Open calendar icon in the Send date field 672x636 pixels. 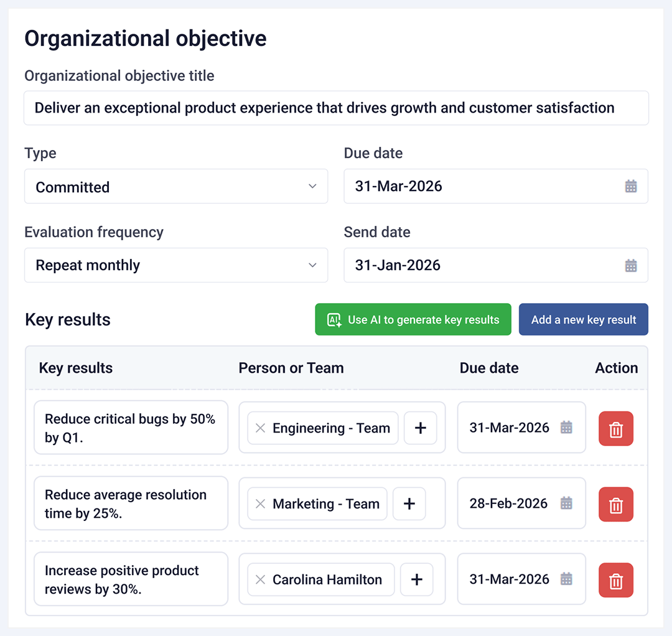(631, 266)
